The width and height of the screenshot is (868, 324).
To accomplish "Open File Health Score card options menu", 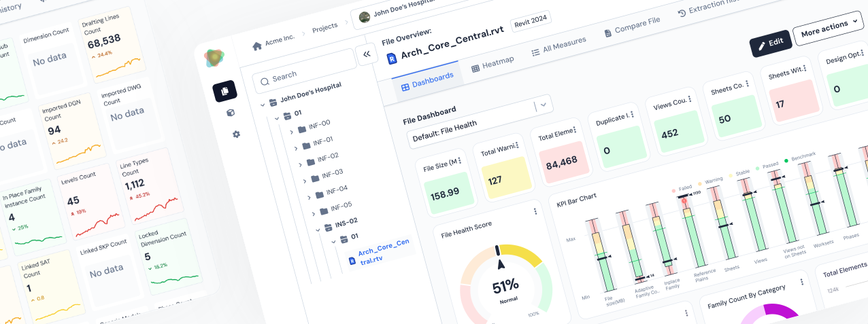I will (535, 212).
